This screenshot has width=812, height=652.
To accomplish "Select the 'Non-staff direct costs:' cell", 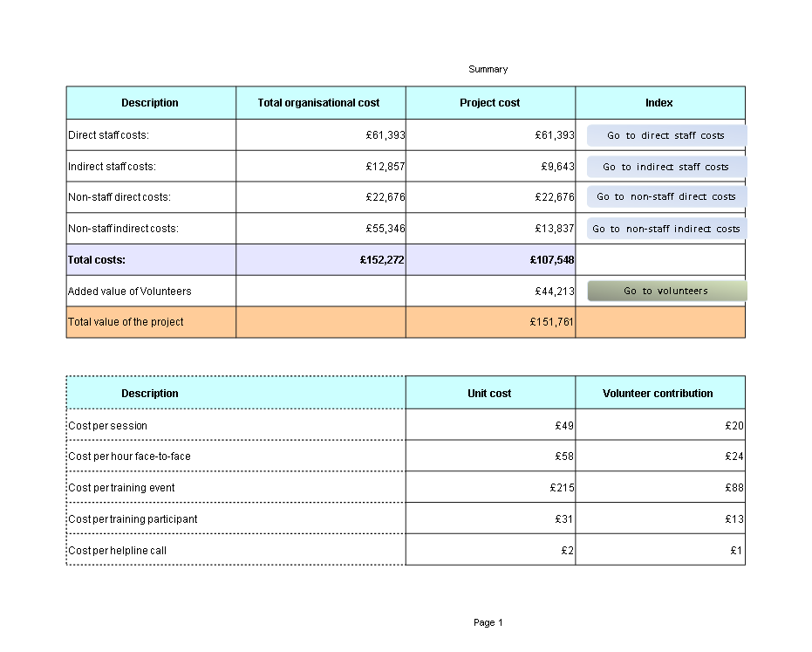I will (x=151, y=197).
